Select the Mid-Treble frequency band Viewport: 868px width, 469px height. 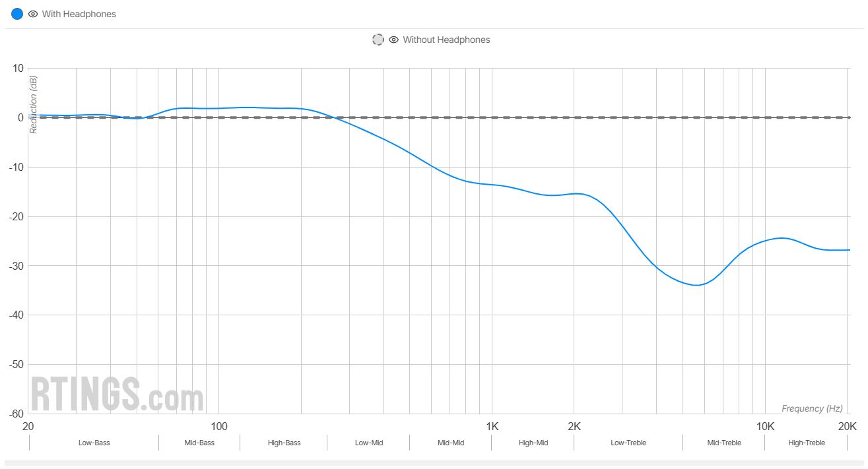pyautogui.click(x=724, y=443)
